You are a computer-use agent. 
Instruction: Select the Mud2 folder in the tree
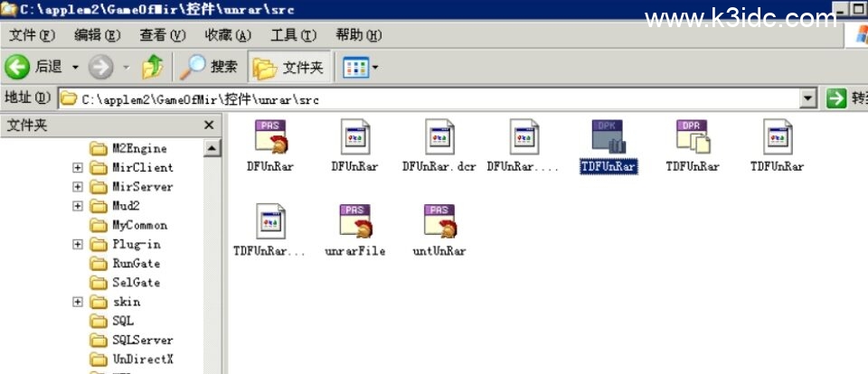tap(115, 206)
